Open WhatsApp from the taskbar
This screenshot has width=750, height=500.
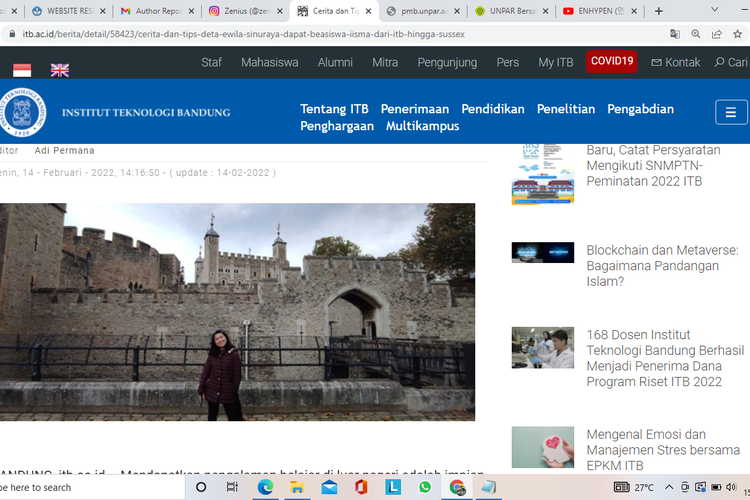[425, 487]
